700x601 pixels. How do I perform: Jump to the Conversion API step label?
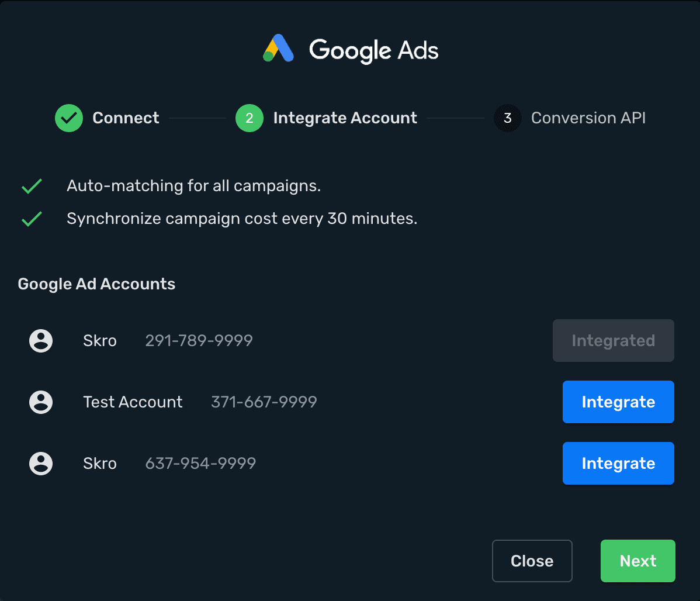coord(588,118)
